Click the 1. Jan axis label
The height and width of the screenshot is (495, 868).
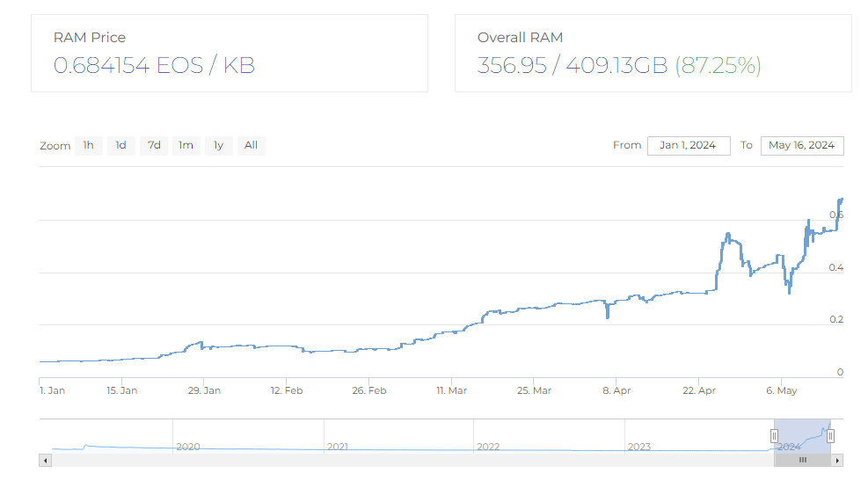pos(52,390)
